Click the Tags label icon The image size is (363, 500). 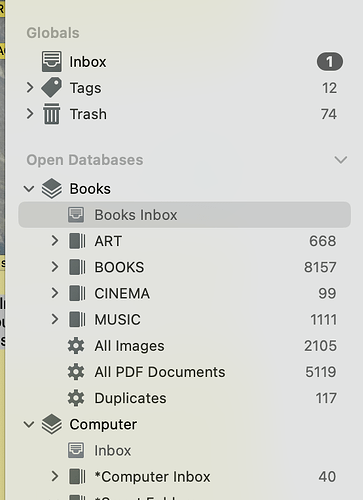pyautogui.click(x=52, y=88)
